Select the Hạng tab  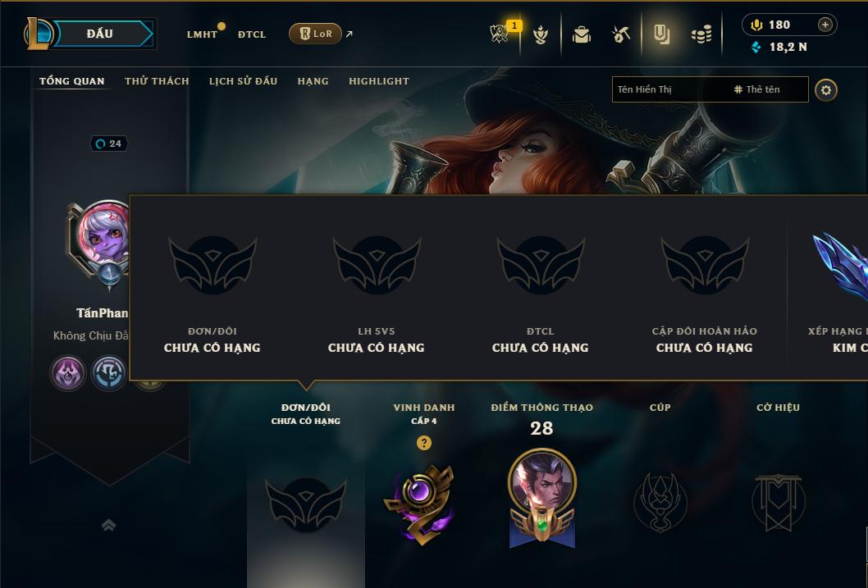pyautogui.click(x=313, y=80)
